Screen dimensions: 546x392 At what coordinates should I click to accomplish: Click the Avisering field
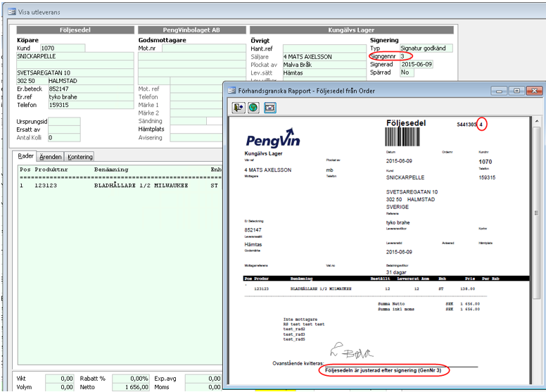tap(196, 138)
